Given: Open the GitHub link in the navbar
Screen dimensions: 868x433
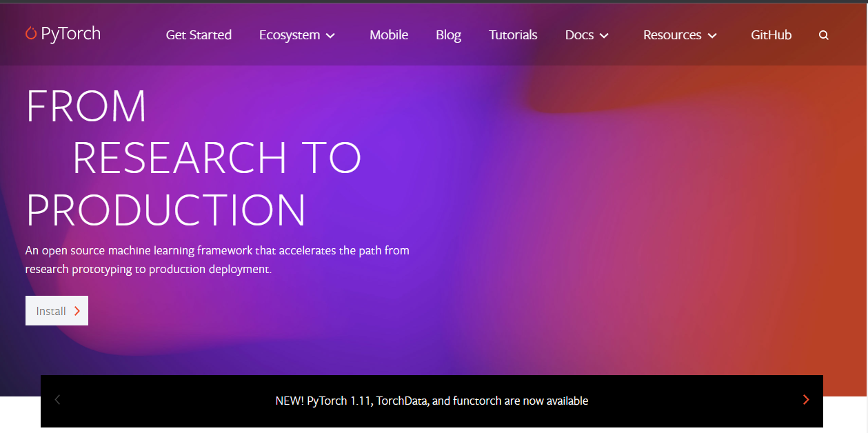Looking at the screenshot, I should pyautogui.click(x=771, y=34).
